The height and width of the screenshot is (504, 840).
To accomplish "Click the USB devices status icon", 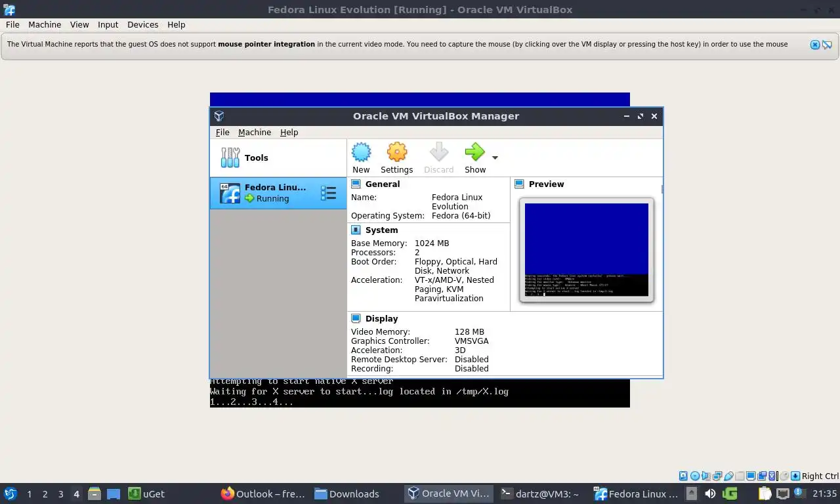I will [728, 476].
